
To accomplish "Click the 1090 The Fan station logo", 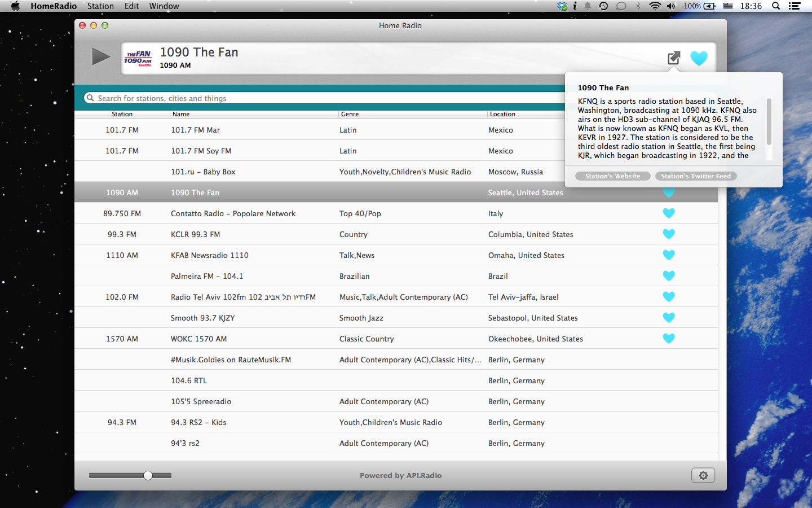I will click(138, 58).
